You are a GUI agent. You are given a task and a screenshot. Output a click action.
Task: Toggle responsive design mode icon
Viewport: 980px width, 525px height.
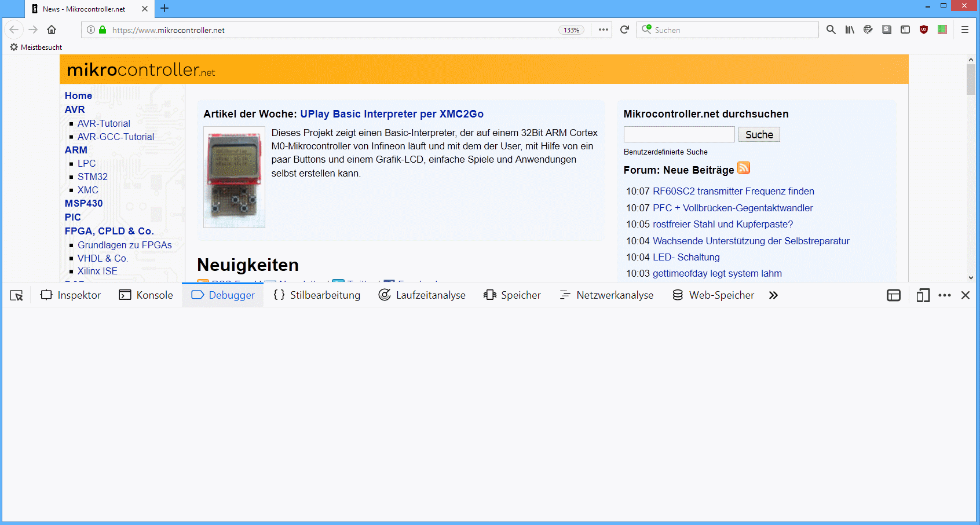923,295
